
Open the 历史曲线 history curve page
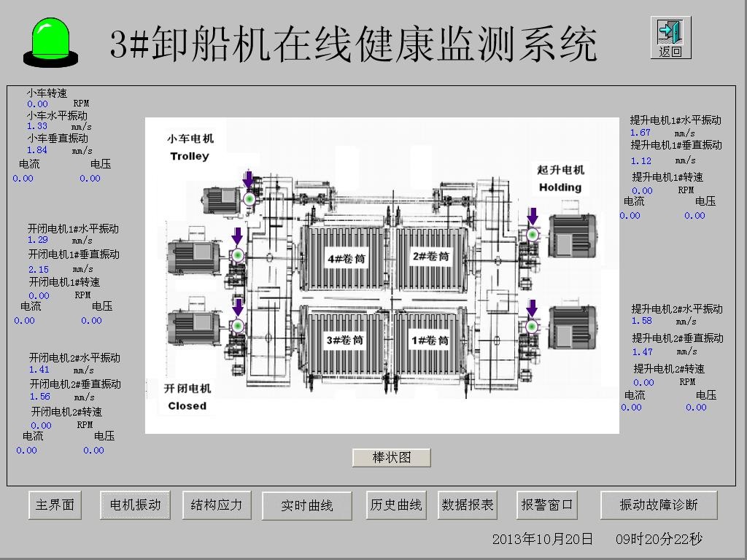pos(396,505)
